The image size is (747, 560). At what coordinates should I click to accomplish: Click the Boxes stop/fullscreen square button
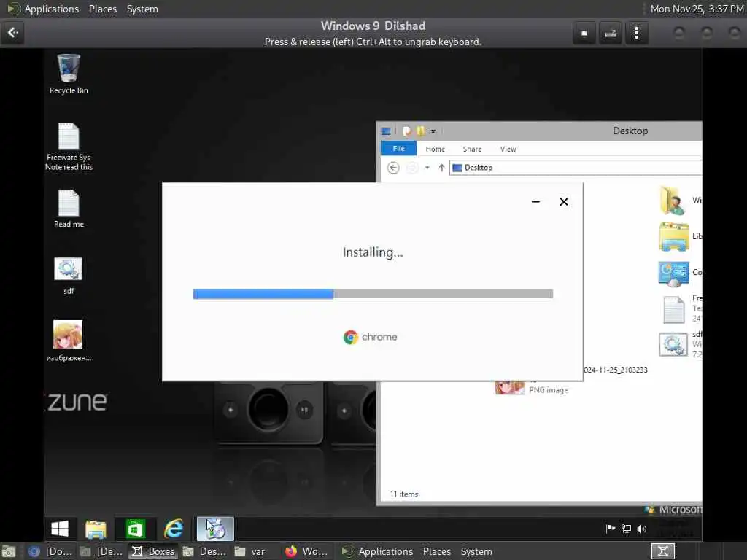pos(584,33)
